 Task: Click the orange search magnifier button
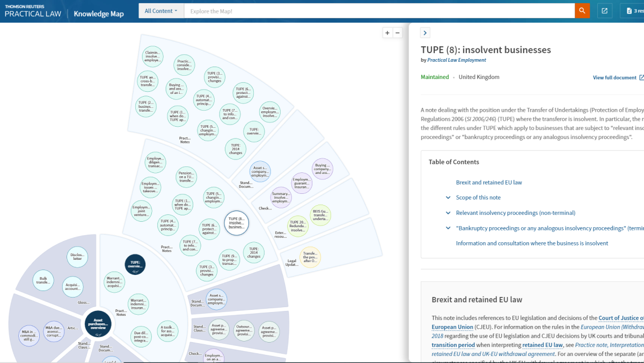[x=582, y=11]
